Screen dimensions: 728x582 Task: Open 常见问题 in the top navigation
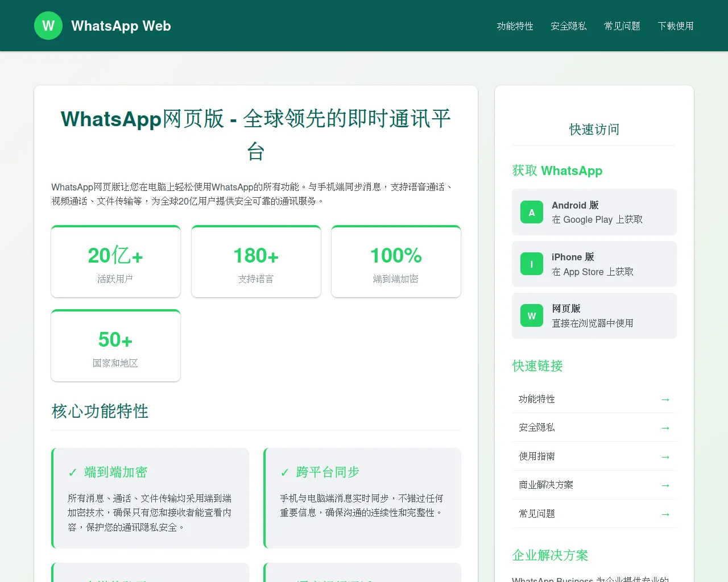click(x=622, y=26)
